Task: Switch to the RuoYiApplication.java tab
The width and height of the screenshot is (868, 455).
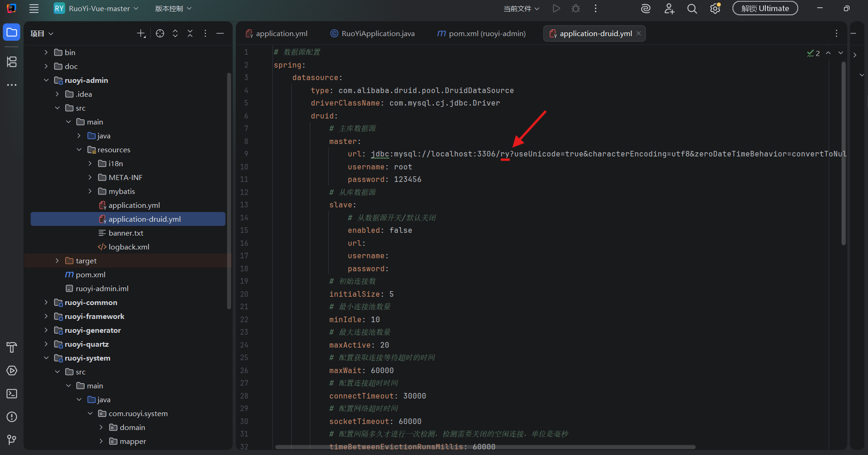Action: pyautogui.click(x=372, y=33)
